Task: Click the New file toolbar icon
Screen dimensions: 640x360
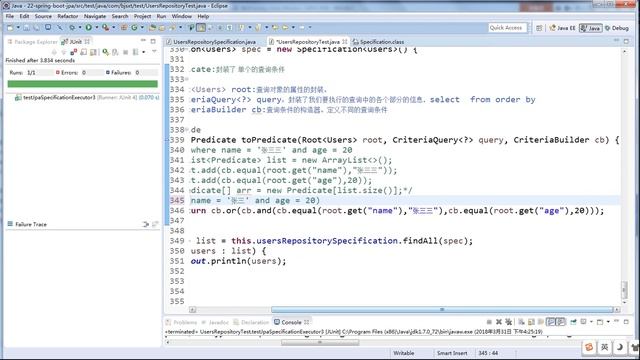Action: coord(10,27)
